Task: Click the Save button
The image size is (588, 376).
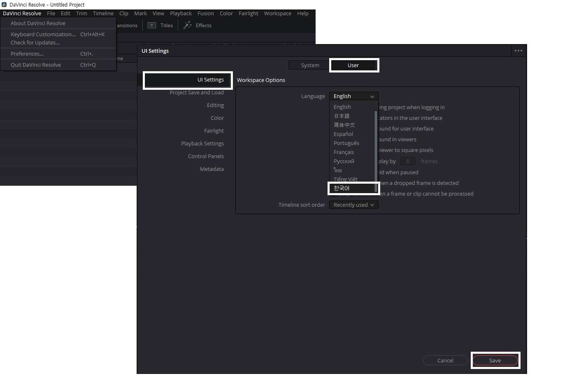Action: pos(495,360)
